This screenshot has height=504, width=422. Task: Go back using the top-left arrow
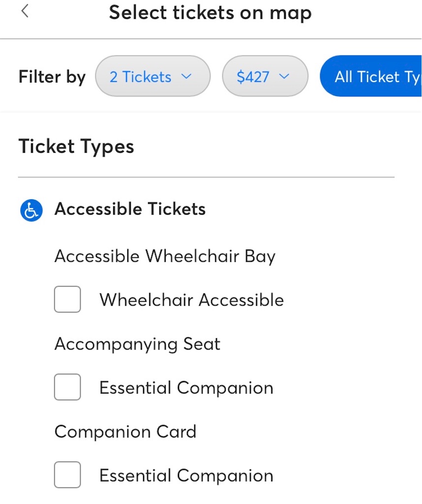pyautogui.click(x=25, y=11)
